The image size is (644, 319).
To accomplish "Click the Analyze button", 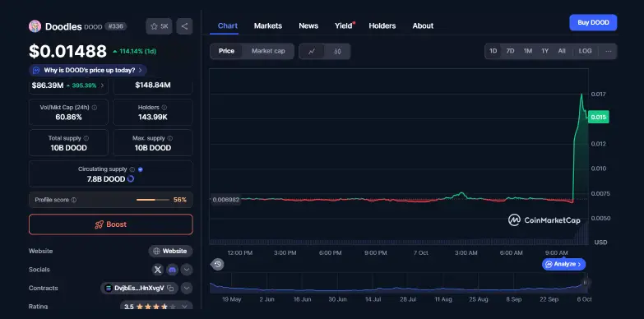I will tap(564, 265).
